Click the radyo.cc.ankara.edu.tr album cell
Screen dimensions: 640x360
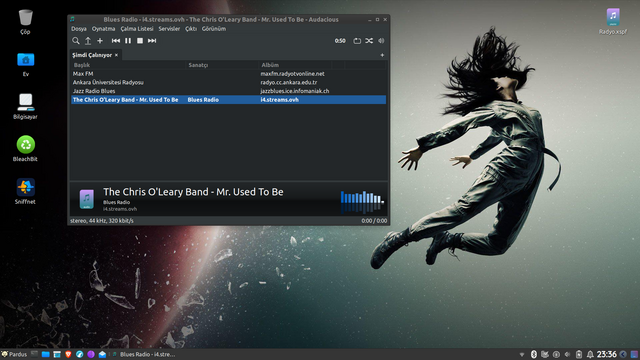(x=289, y=82)
